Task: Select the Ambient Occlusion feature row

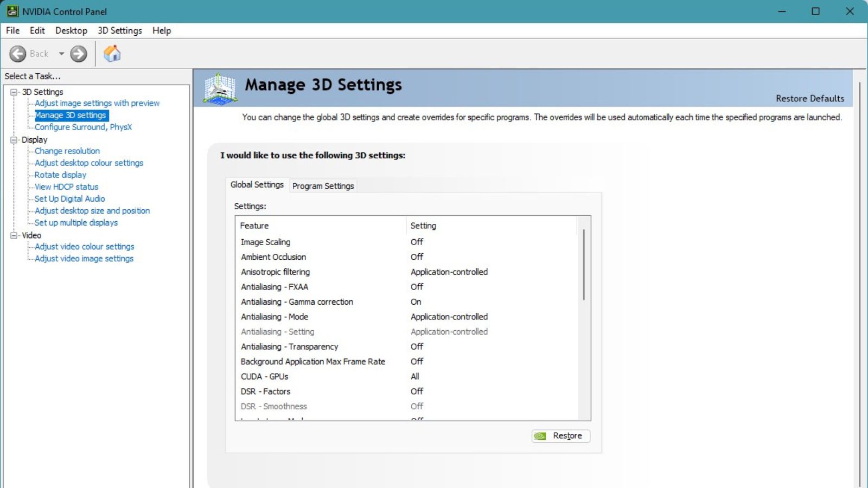Action: click(x=407, y=257)
